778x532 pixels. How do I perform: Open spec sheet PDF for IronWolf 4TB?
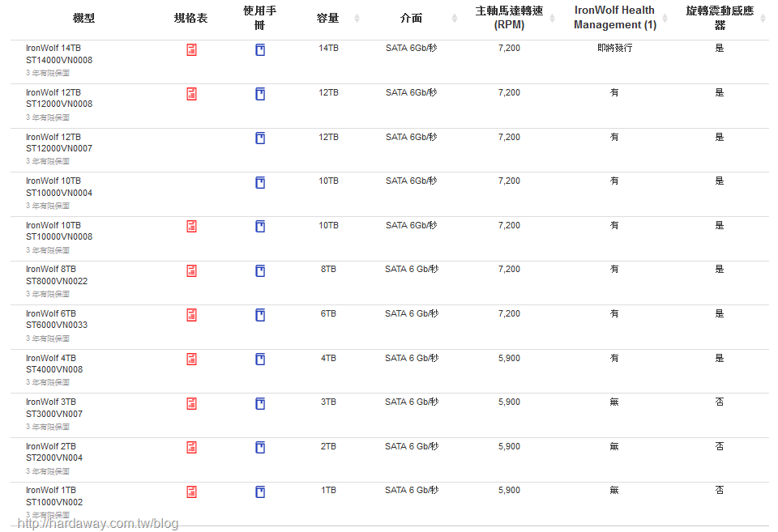(x=191, y=359)
